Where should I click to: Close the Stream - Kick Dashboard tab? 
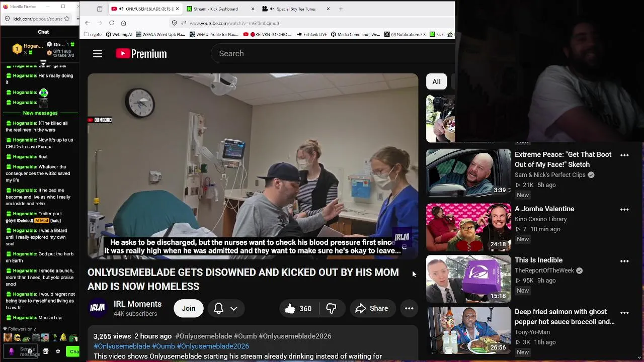coord(252,9)
